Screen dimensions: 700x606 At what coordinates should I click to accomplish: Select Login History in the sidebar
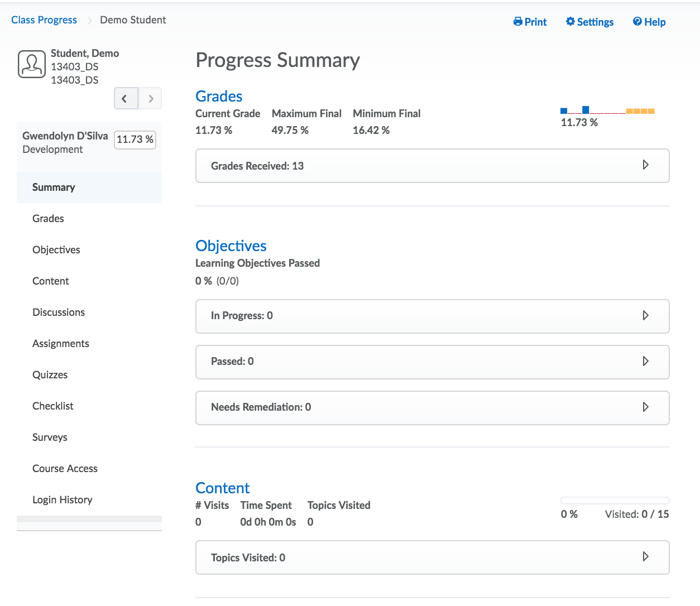point(62,499)
